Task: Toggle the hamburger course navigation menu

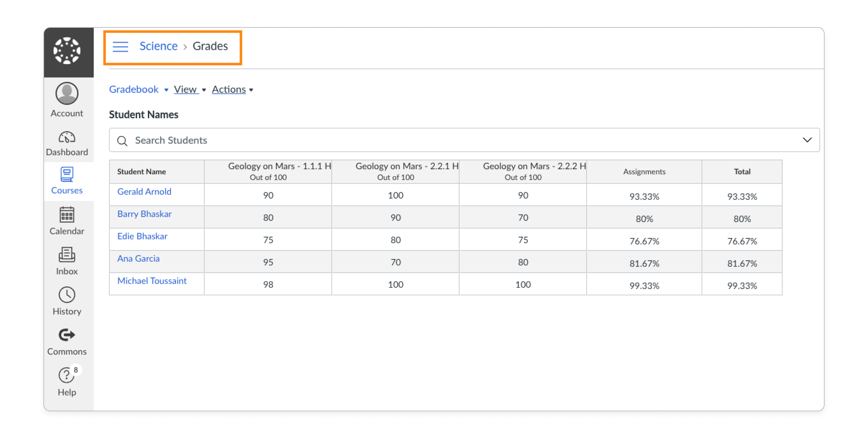Action: (120, 46)
